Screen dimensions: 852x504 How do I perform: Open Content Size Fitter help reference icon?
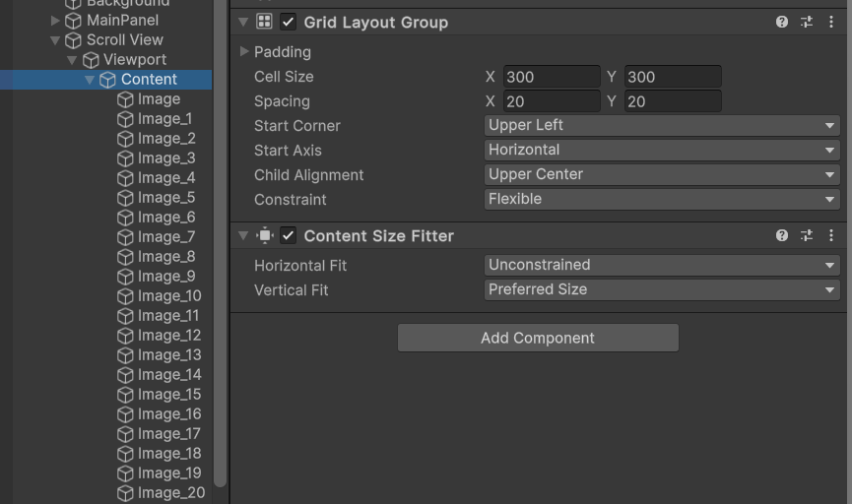click(x=781, y=235)
